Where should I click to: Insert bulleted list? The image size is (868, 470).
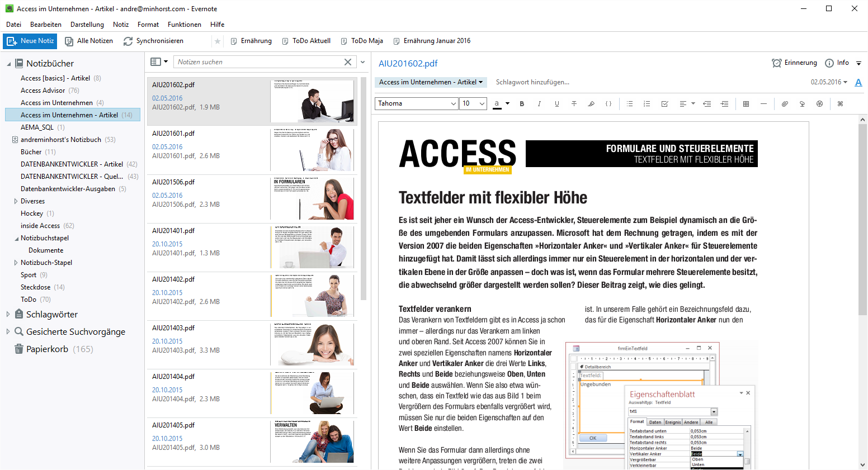630,104
